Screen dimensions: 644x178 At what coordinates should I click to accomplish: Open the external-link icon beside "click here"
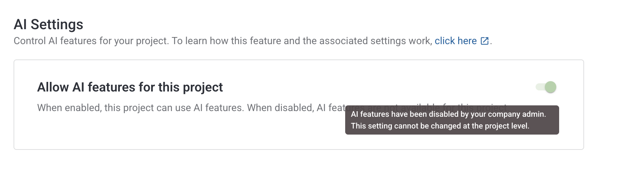click(485, 41)
